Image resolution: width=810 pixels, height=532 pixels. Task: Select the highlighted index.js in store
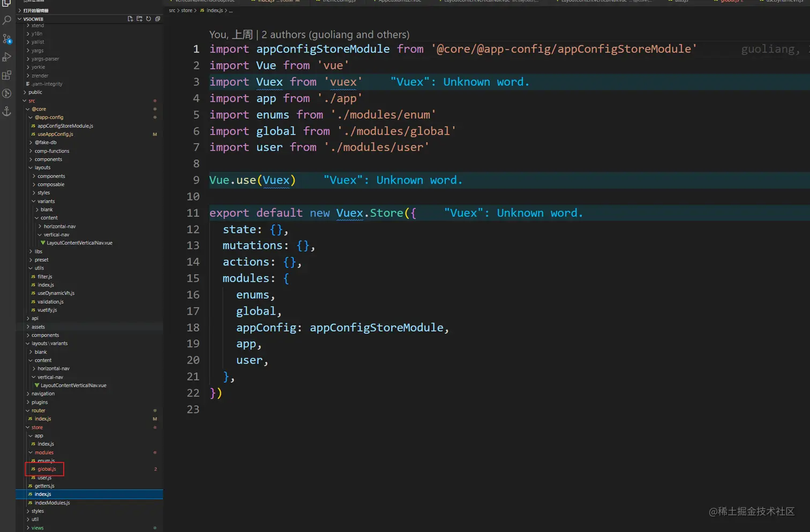(90, 494)
